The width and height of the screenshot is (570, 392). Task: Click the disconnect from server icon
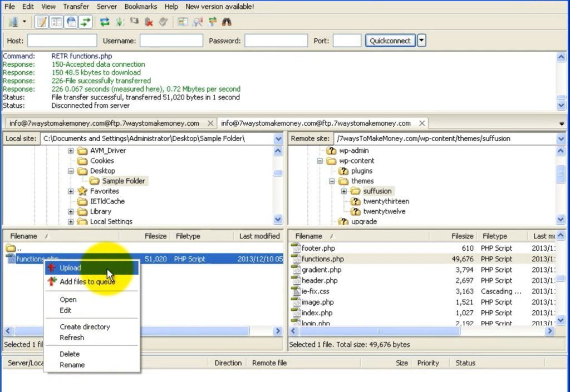[x=149, y=22]
